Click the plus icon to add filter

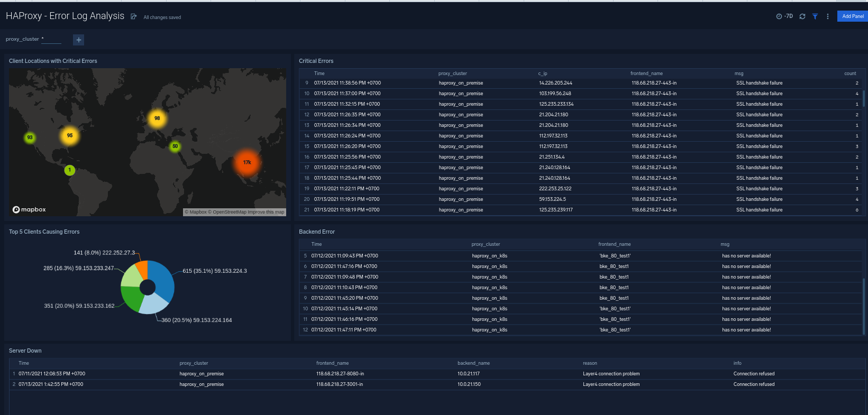click(x=78, y=40)
